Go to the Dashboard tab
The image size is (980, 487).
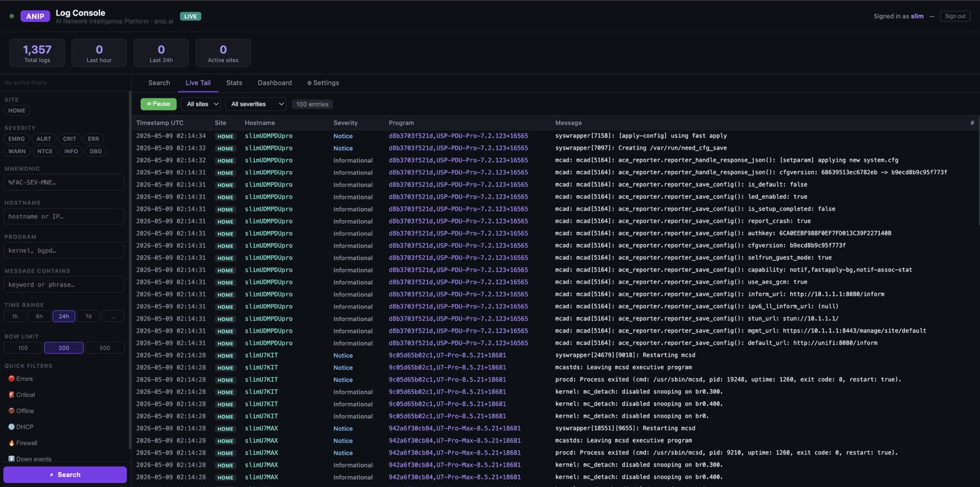coord(274,83)
